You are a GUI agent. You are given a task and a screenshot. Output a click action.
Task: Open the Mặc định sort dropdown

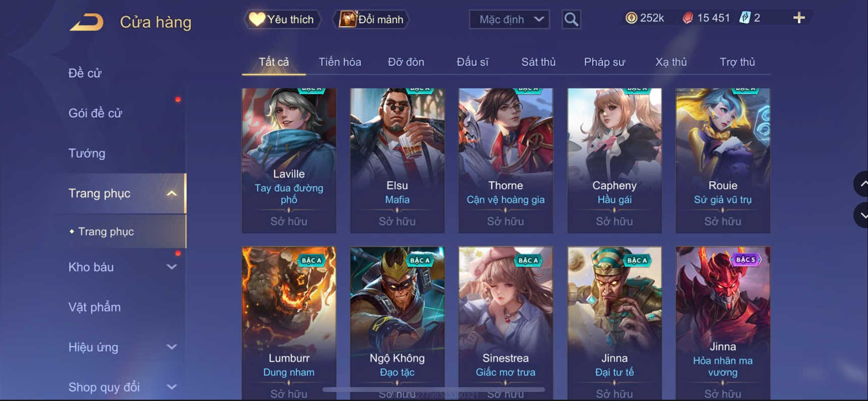[x=509, y=19]
